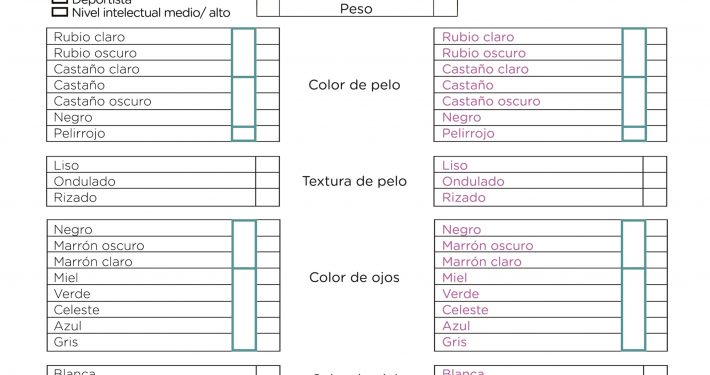Mark the right Celeste eye color box
710x375 pixels.
pos(656,310)
